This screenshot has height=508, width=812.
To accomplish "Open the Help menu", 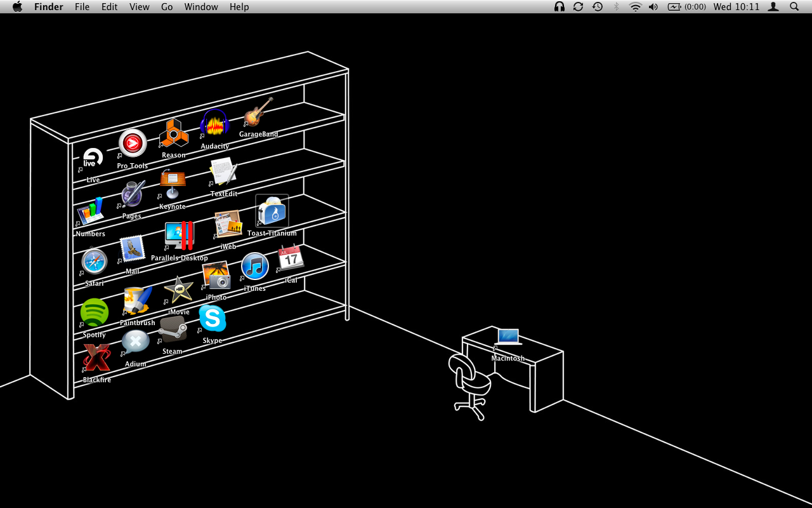I will coord(239,6).
